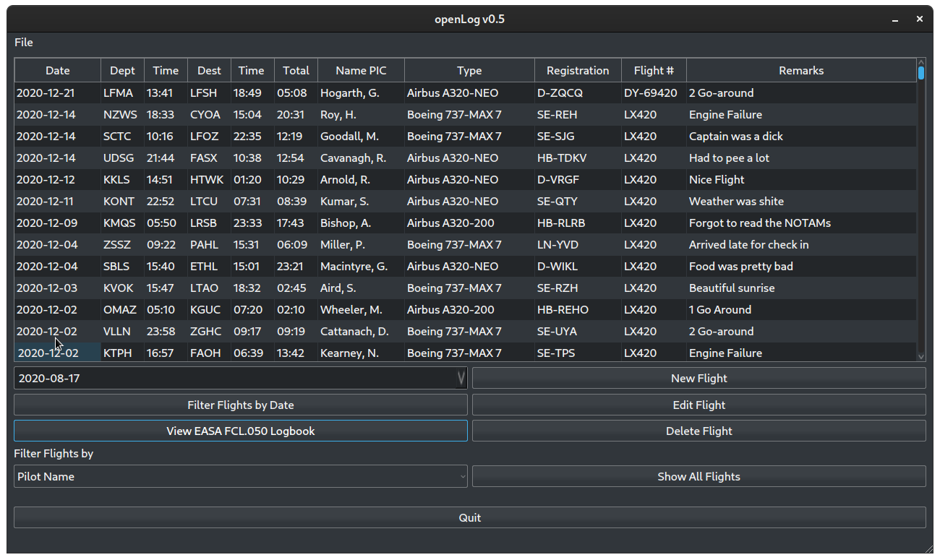Select the Forgot to read the NOTAMs remark
The image size is (940, 560).
tap(801, 223)
